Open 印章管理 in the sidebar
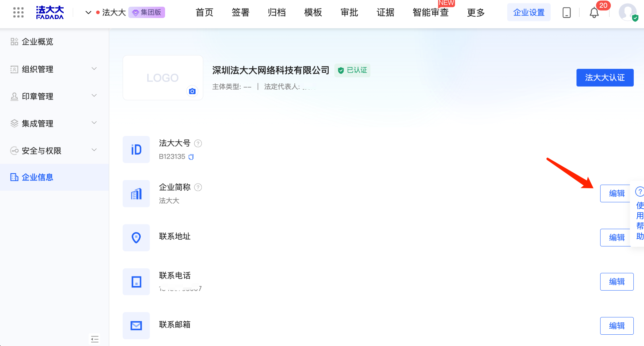644x346 pixels. pos(37,96)
